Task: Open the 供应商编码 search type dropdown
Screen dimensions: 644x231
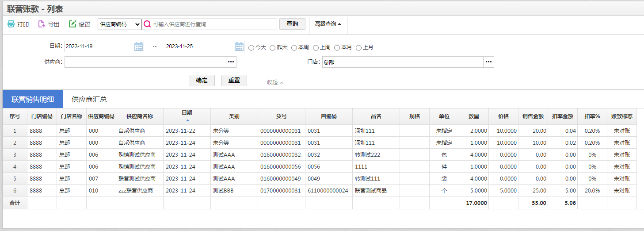Action: coord(120,24)
